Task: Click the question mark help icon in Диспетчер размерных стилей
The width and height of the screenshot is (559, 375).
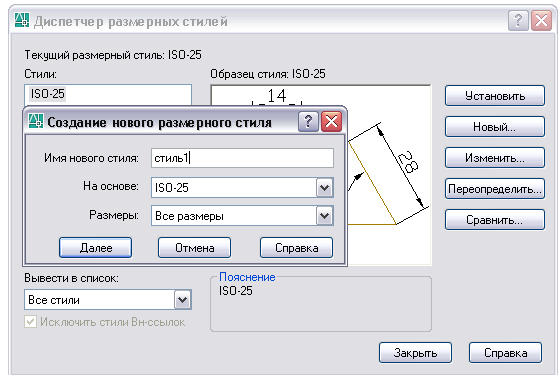Action: [x=518, y=20]
